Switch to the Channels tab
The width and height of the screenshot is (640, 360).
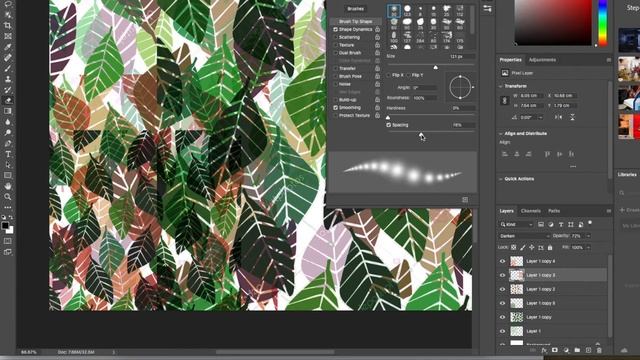531,211
